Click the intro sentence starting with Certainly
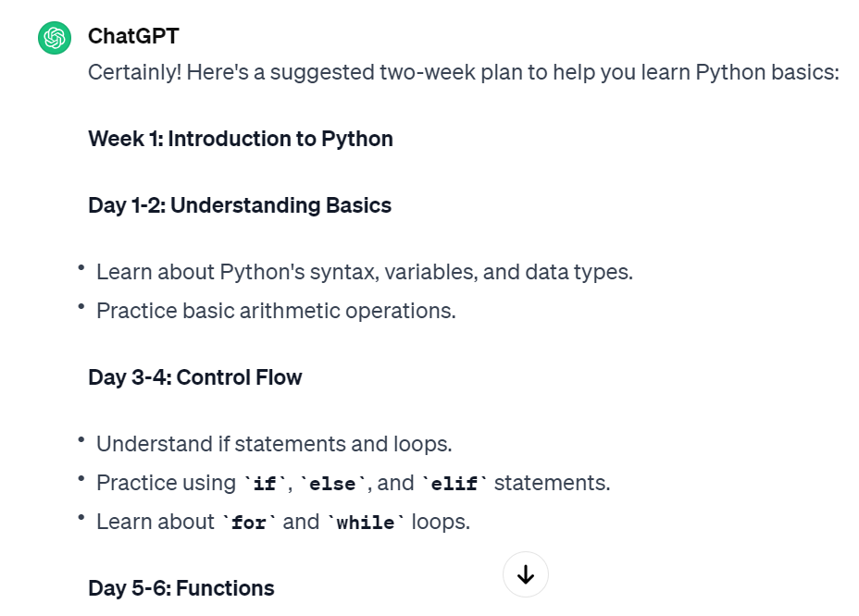859x616 pixels. 463,72
